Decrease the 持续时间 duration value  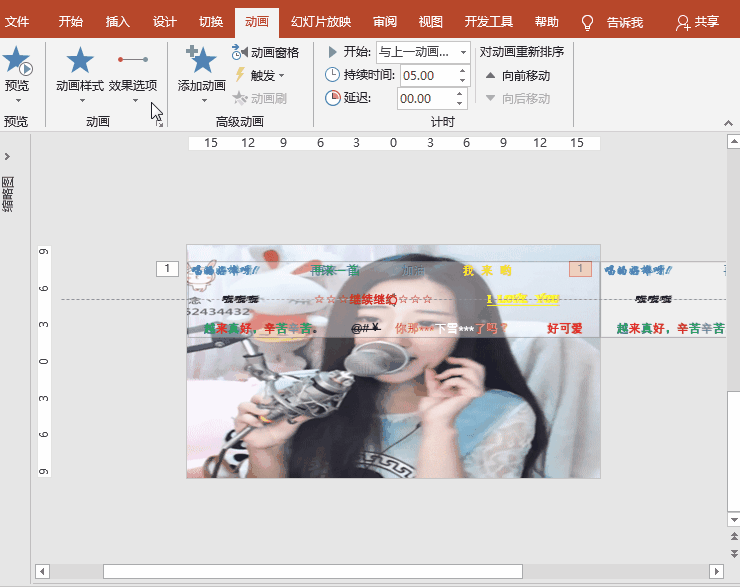pos(462,81)
